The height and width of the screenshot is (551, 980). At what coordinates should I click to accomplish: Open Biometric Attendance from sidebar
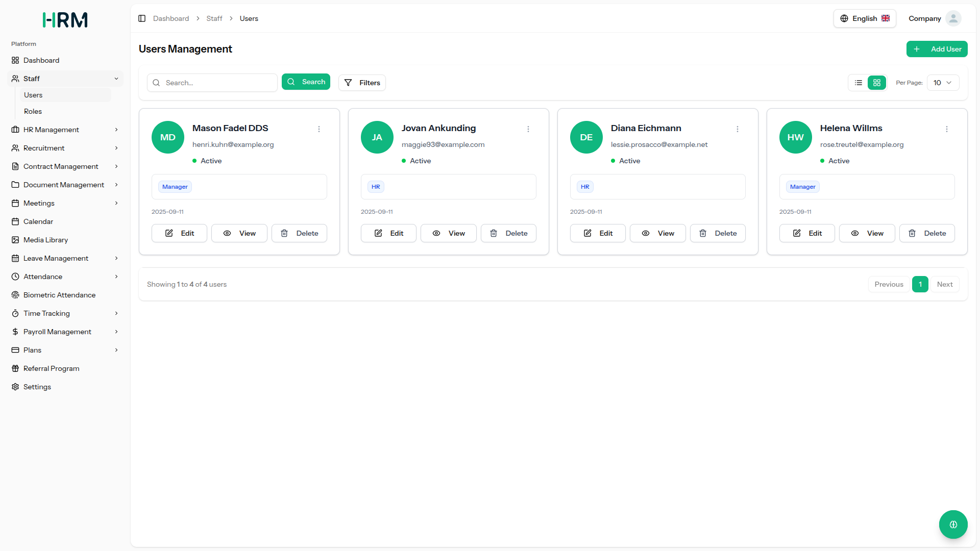point(59,295)
